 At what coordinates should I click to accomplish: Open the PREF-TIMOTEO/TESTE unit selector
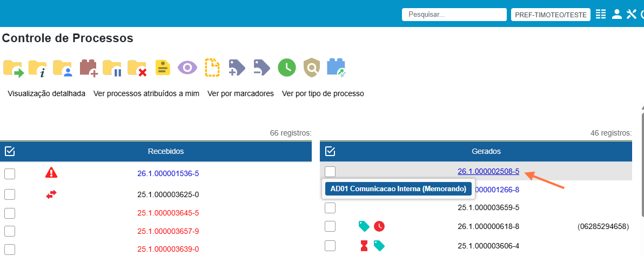pos(551,15)
